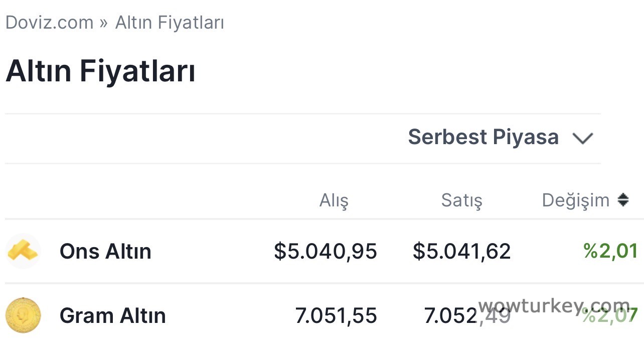Click the gold bar icon for Ons Altın
644x340 pixels.
(x=23, y=251)
